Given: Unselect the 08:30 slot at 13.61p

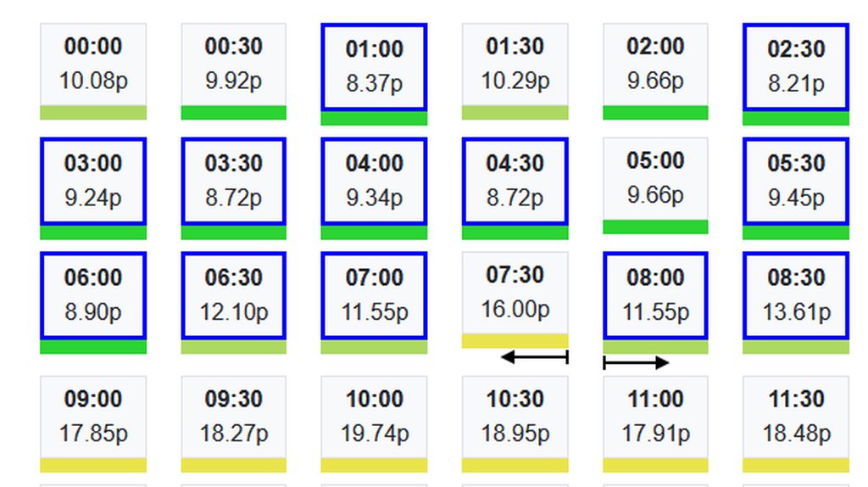Looking at the screenshot, I should coord(795,295).
